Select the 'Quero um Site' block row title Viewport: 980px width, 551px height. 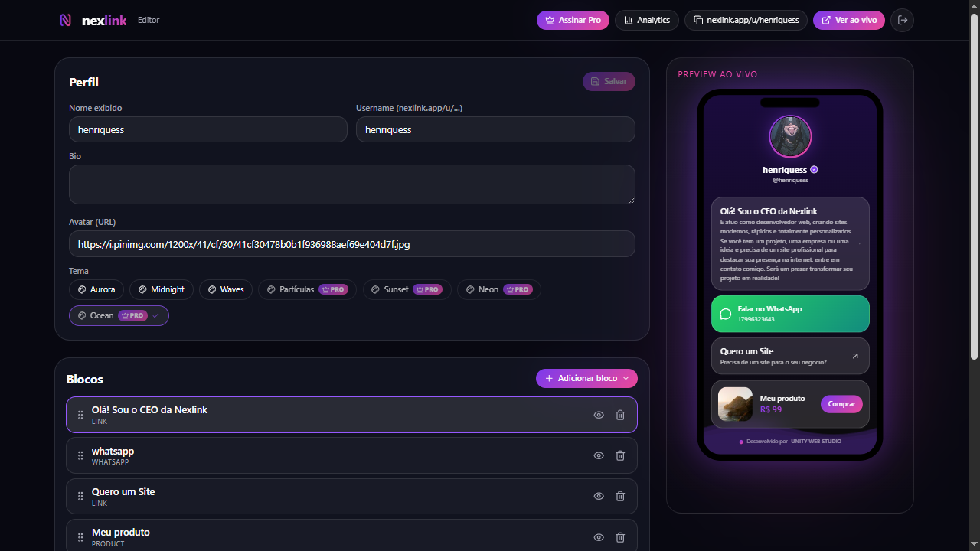pyautogui.click(x=123, y=491)
